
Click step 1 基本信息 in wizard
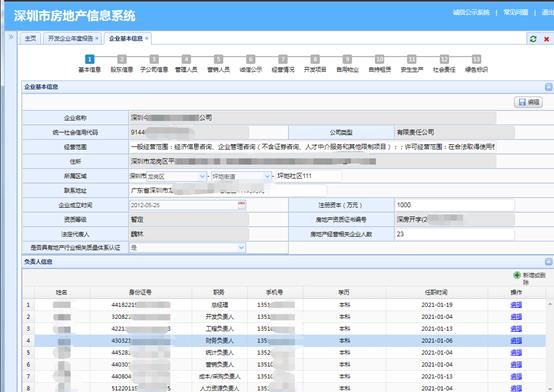(89, 64)
